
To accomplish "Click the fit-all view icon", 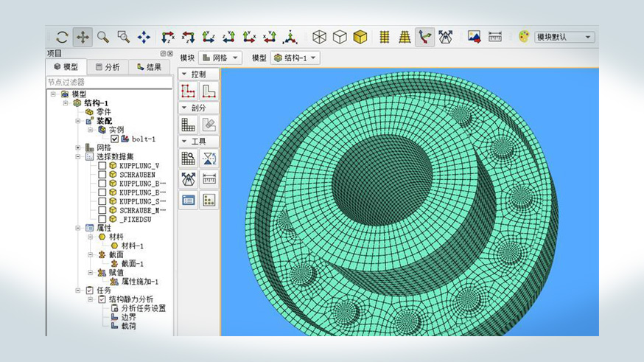I will click(144, 37).
